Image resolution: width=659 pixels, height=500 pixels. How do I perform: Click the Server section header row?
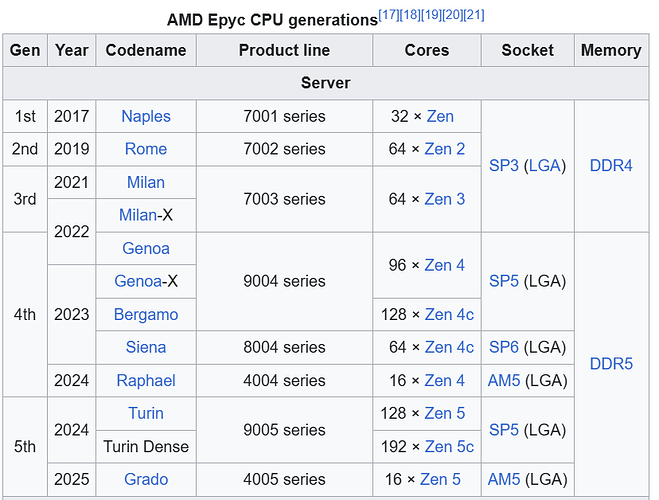coord(326,83)
